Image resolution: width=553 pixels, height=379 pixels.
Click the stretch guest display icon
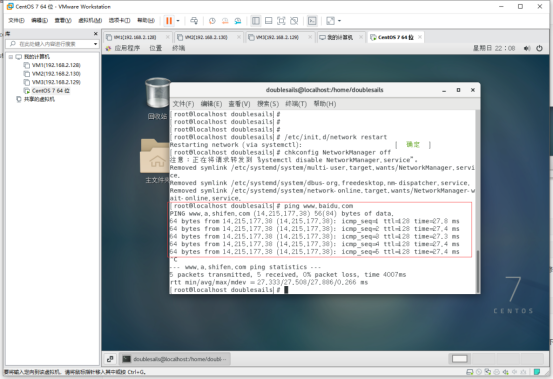[330, 21]
